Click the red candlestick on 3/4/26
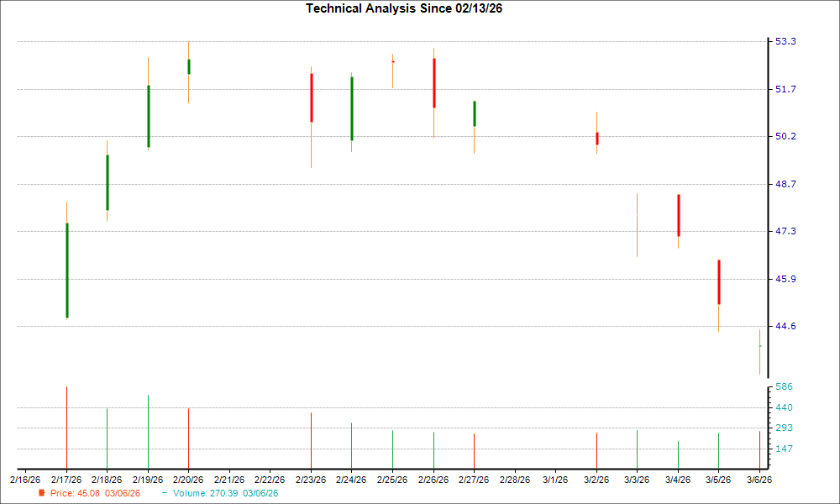 point(678,214)
